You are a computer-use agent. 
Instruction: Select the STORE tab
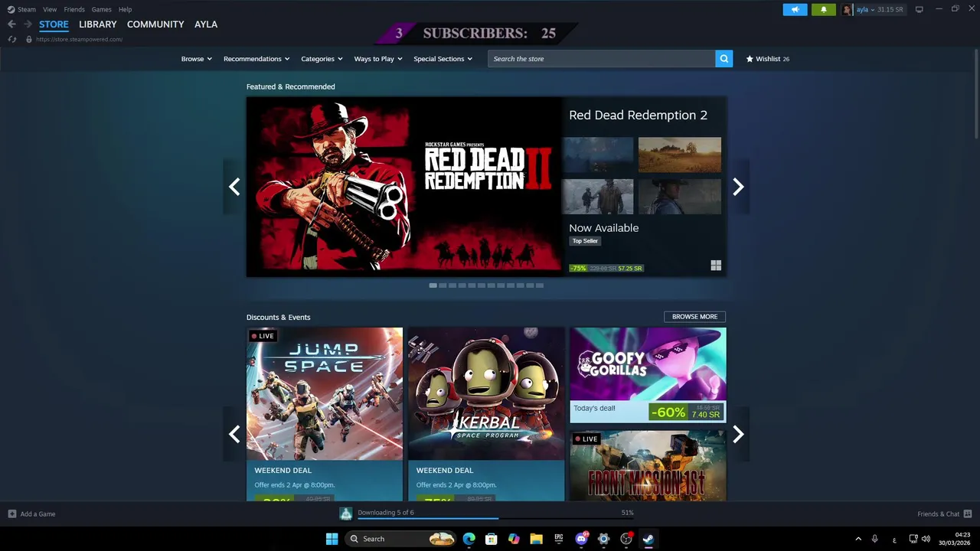54,24
